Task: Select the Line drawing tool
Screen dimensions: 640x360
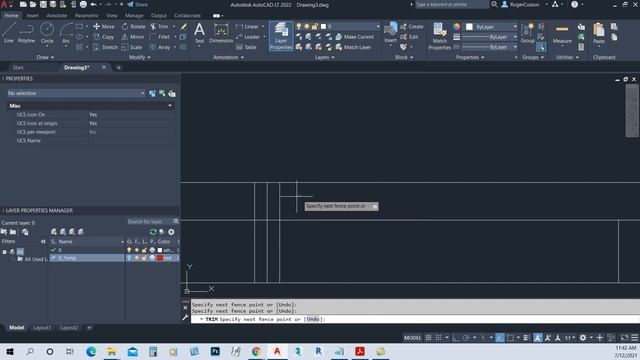Action: click(9, 33)
